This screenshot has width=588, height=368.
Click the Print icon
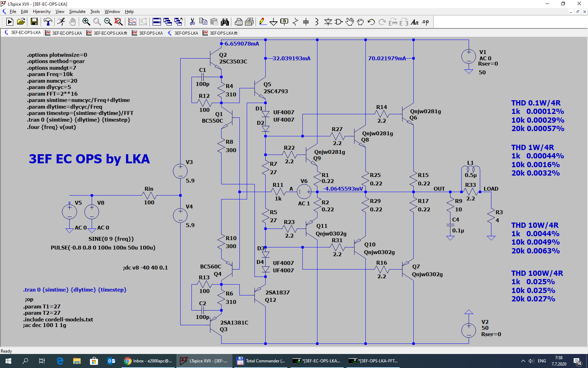coord(239,22)
